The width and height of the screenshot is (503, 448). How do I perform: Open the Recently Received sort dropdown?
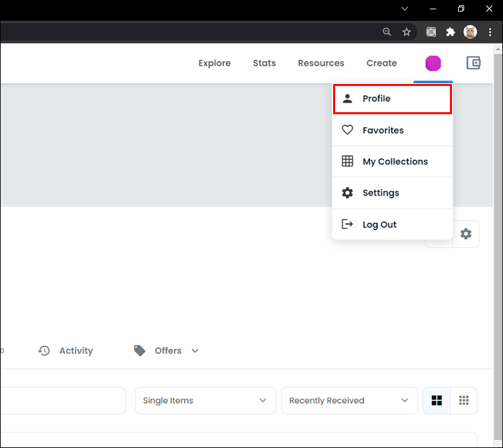point(349,400)
